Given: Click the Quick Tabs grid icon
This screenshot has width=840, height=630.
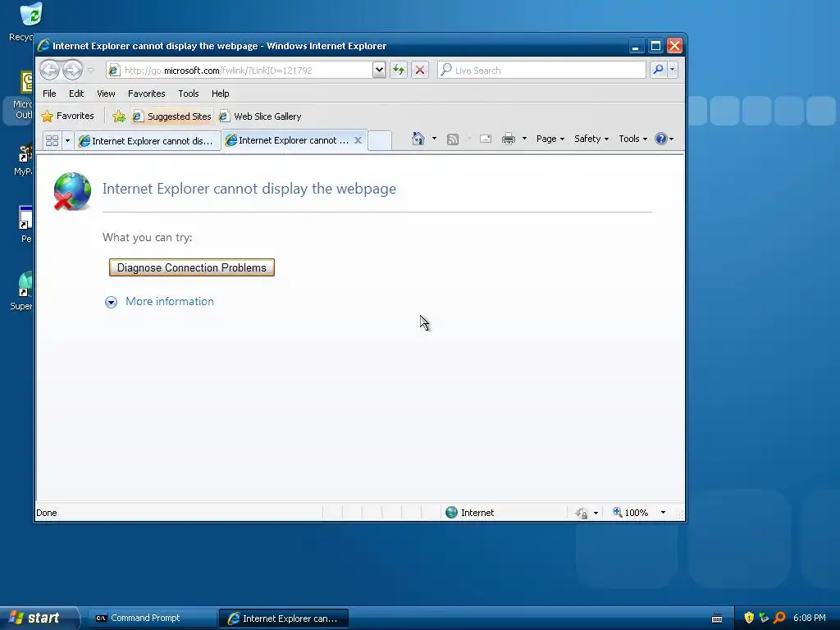Looking at the screenshot, I should pos(52,140).
